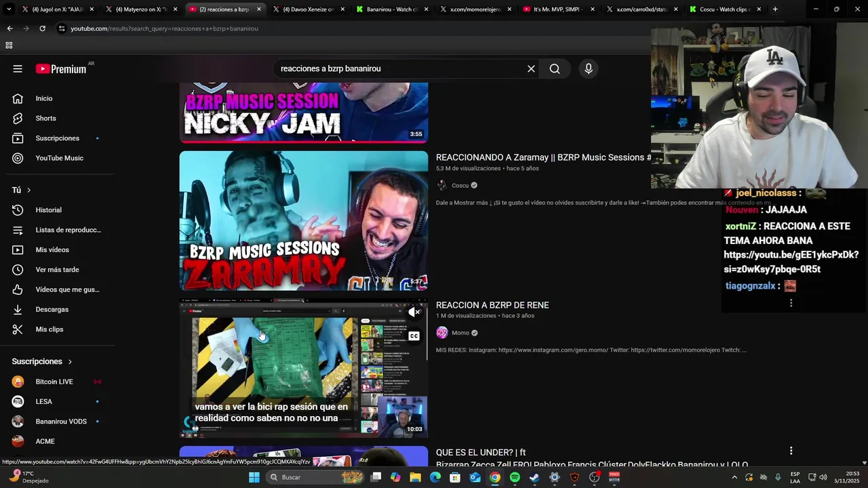
Task: Open Outlook from the taskbar
Action: click(x=475, y=477)
